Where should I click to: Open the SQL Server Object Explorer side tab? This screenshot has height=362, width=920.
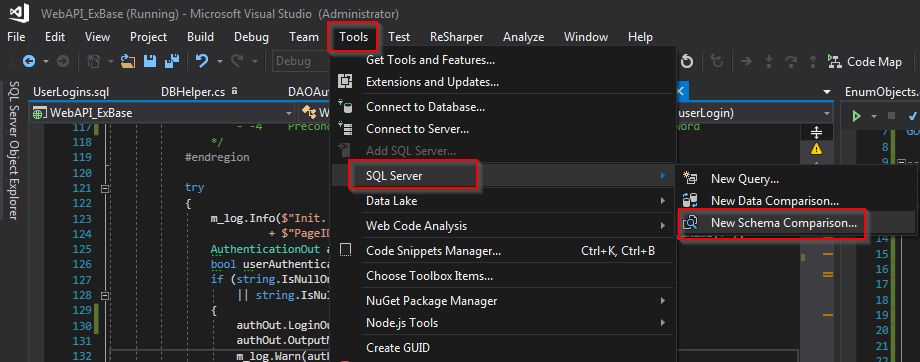[13, 150]
